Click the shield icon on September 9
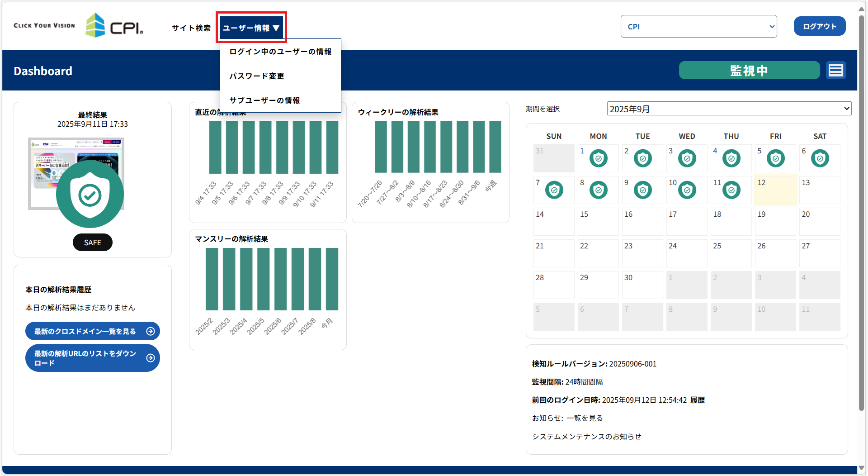The width and height of the screenshot is (868, 476). (x=642, y=190)
